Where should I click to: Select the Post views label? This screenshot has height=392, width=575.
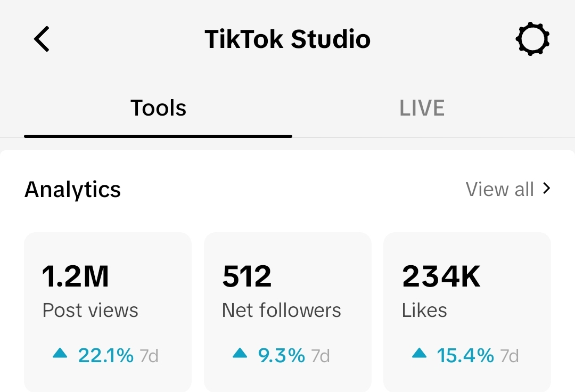click(x=91, y=310)
